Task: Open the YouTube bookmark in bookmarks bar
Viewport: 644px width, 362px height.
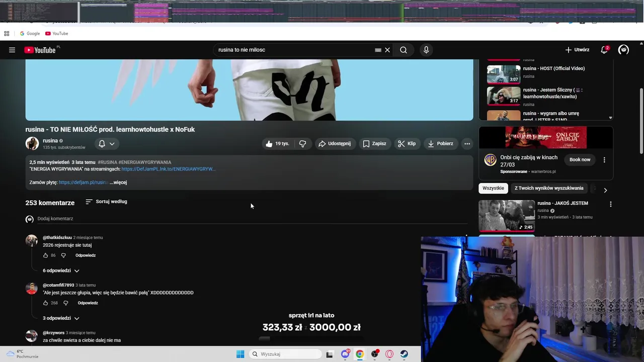Action: pyautogui.click(x=56, y=34)
